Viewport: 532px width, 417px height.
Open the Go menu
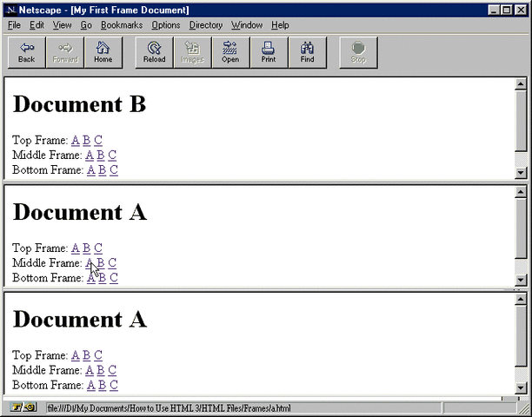[x=86, y=25]
